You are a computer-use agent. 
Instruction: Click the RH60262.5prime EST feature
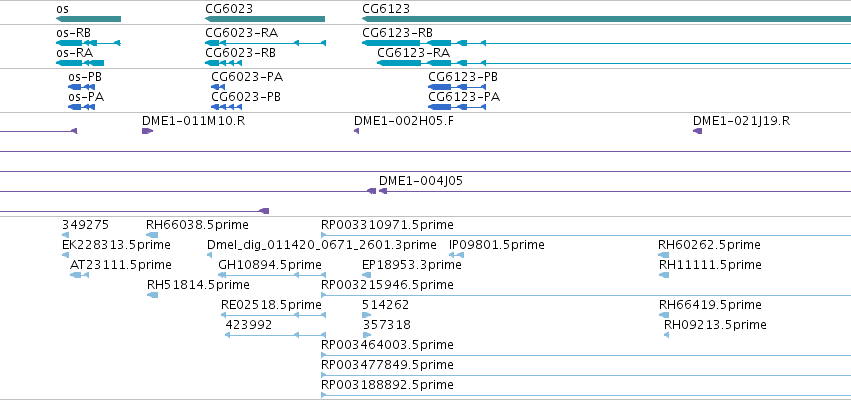[664, 255]
